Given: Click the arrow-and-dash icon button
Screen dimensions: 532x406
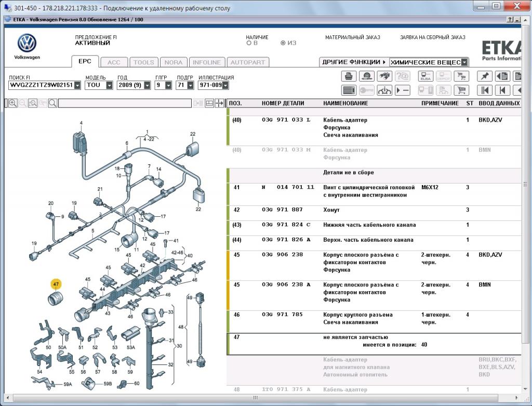Looking at the screenshot, I should [x=403, y=90].
